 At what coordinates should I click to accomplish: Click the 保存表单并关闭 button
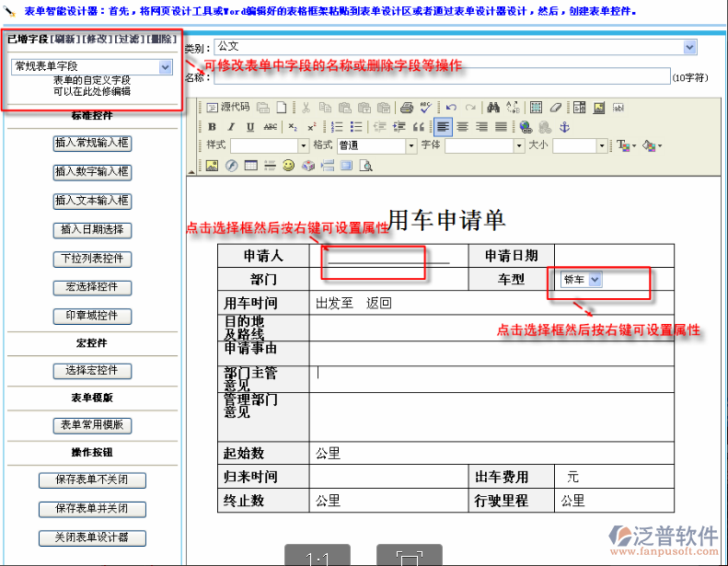(x=92, y=509)
